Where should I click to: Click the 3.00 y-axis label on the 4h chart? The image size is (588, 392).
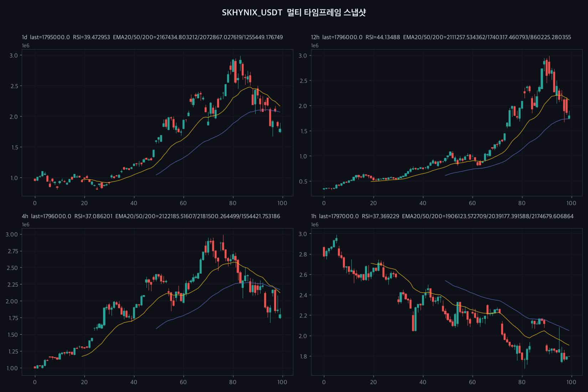(x=12, y=234)
